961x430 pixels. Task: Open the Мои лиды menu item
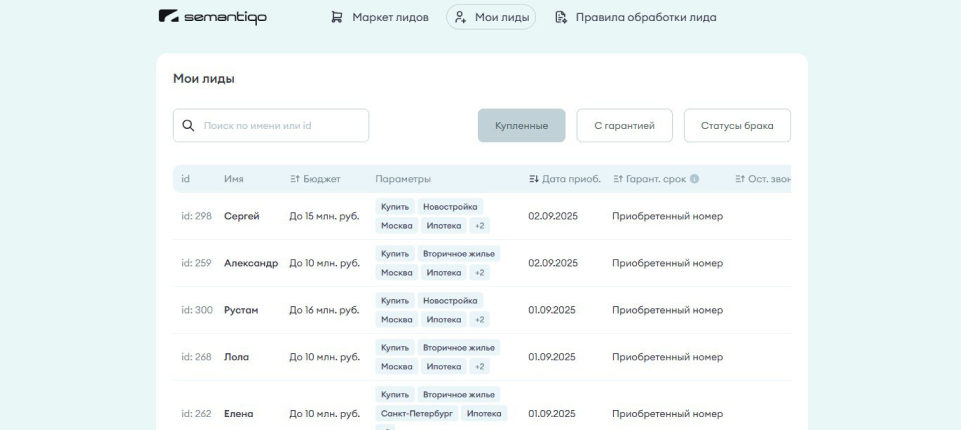pos(491,17)
